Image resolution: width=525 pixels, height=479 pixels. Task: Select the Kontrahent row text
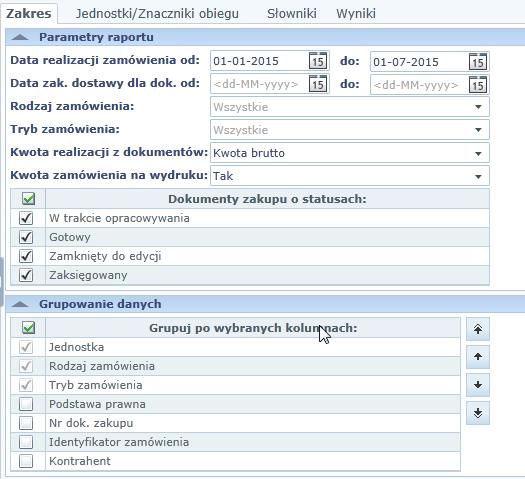pos(80,461)
